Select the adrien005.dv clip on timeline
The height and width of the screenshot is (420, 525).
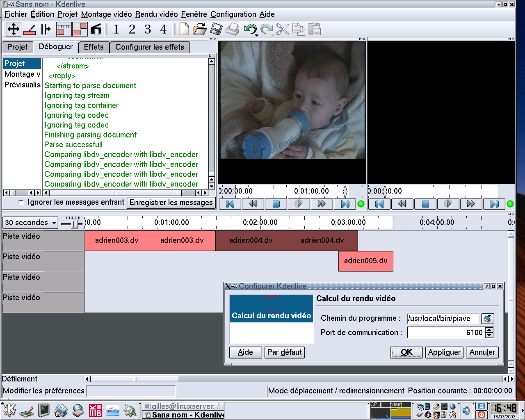[365, 261]
